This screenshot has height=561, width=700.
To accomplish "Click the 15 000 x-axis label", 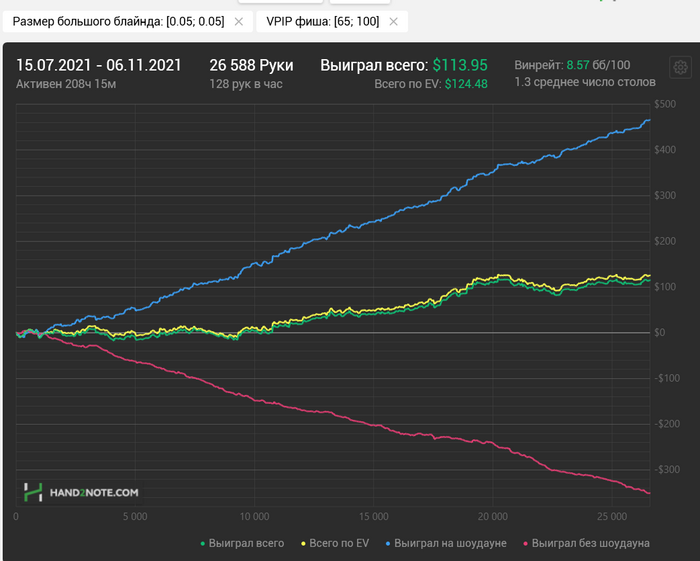I will click(374, 517).
